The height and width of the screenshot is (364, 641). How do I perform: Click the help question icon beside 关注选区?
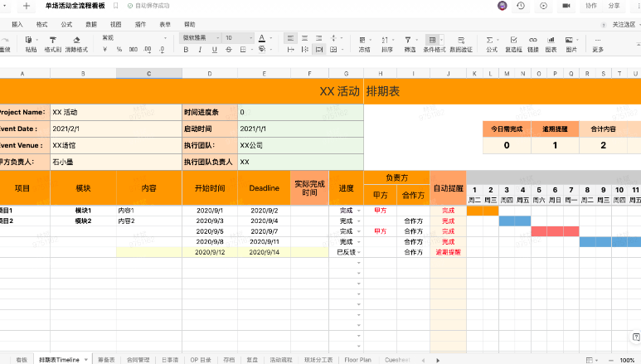(604, 25)
